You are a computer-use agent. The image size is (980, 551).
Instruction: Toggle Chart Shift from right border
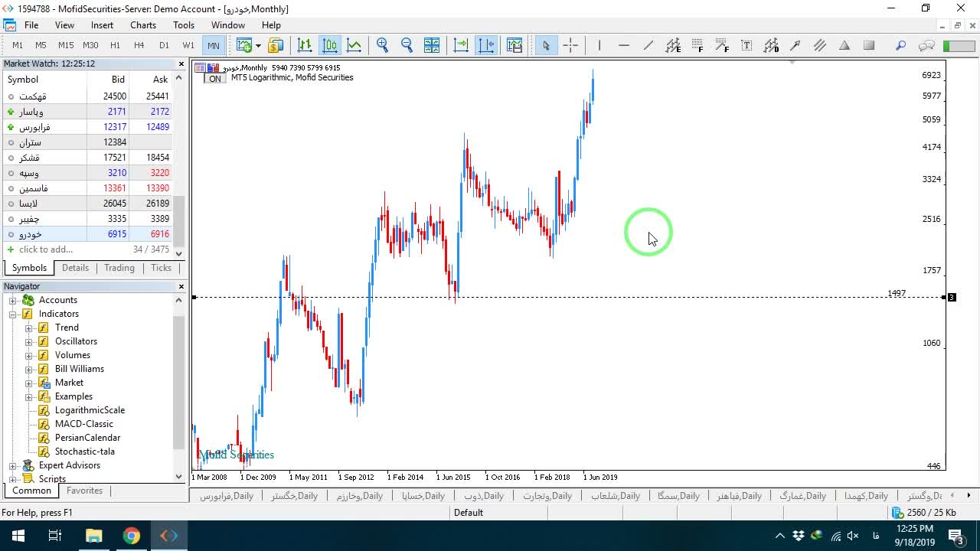coord(486,45)
